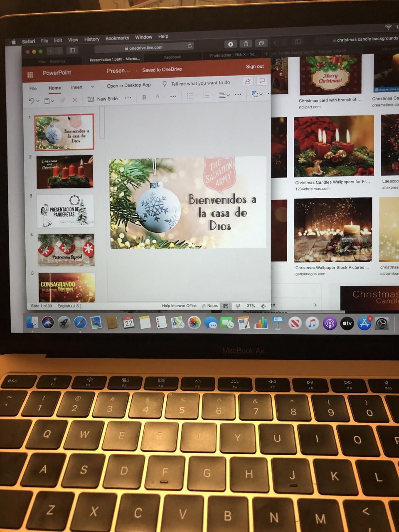This screenshot has width=399, height=532.
Task: Click the Bienvenidos a la casa de Dios text
Action: [222, 212]
